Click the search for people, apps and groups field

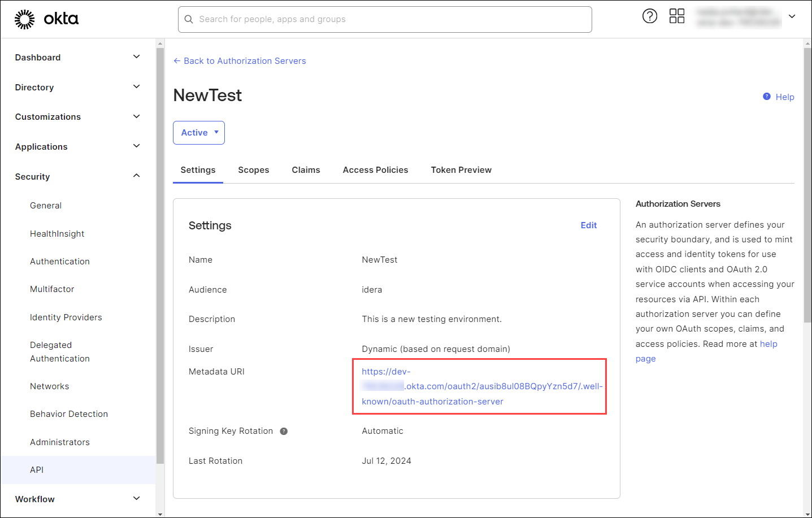385,19
